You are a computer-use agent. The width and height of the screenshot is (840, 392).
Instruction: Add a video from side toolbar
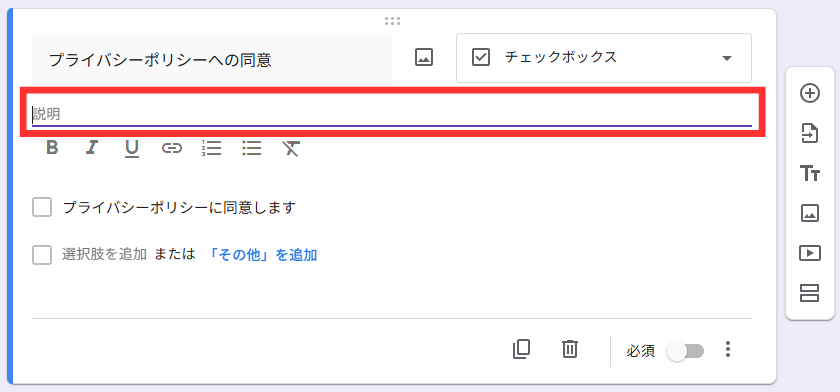809,253
